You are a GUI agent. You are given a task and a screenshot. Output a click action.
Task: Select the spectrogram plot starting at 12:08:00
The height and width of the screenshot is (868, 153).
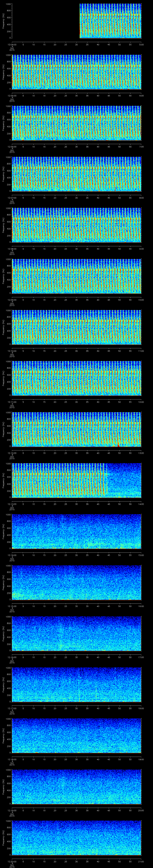(77, 225)
